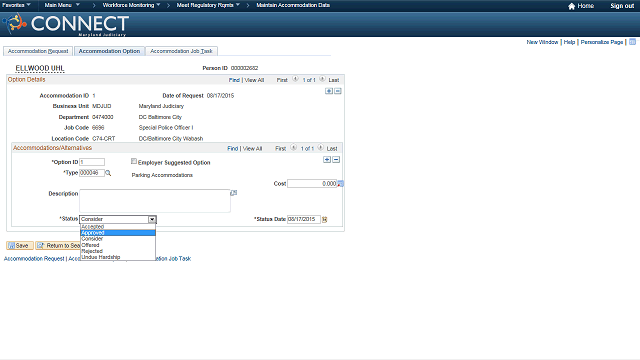640x360 pixels.
Task: Show previous row in Option Details
Action: tap(295, 79)
